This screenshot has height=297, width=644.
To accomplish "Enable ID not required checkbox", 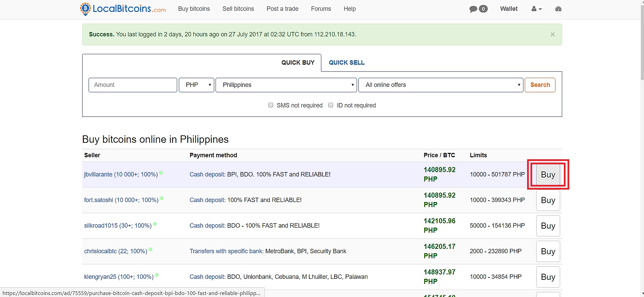I will (331, 105).
